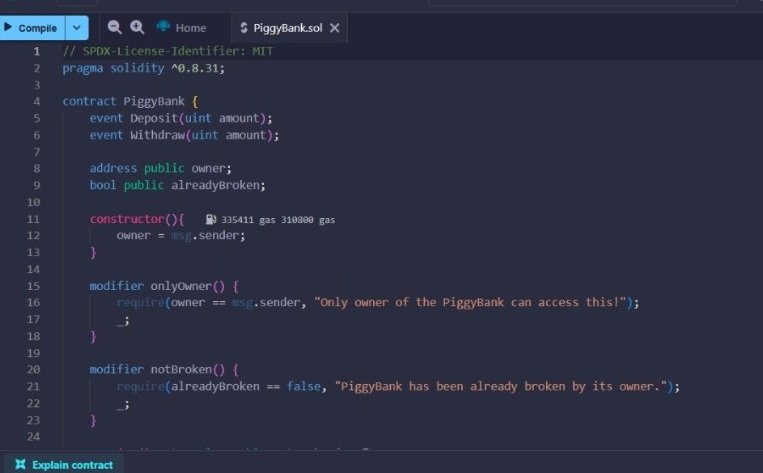Image resolution: width=763 pixels, height=473 pixels.
Task: Zoom out of the editor text
Action: [x=114, y=27]
